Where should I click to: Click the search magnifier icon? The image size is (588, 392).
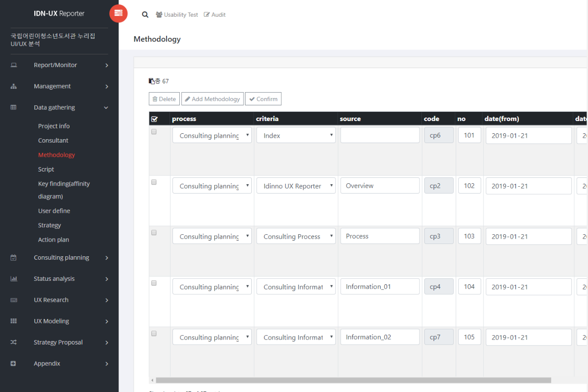pos(145,15)
